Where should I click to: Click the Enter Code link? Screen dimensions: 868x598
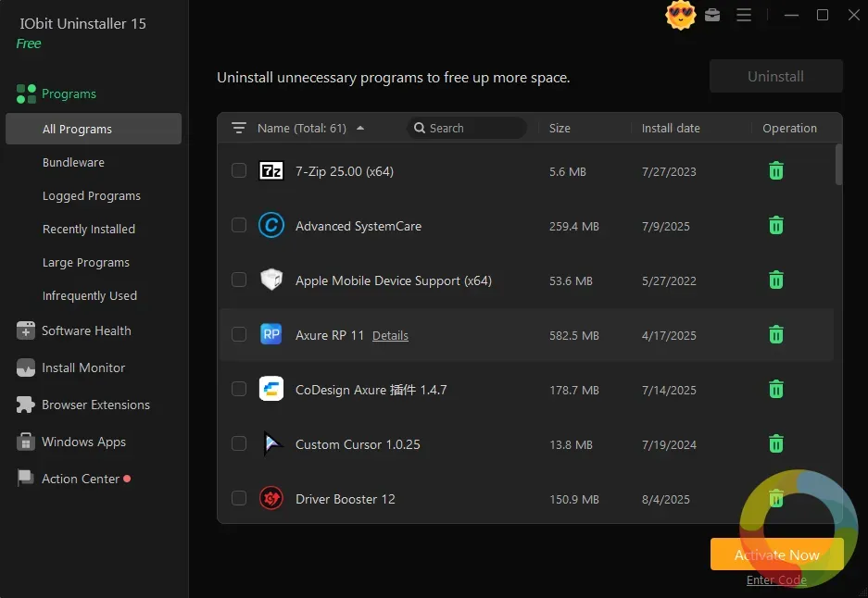point(776,579)
